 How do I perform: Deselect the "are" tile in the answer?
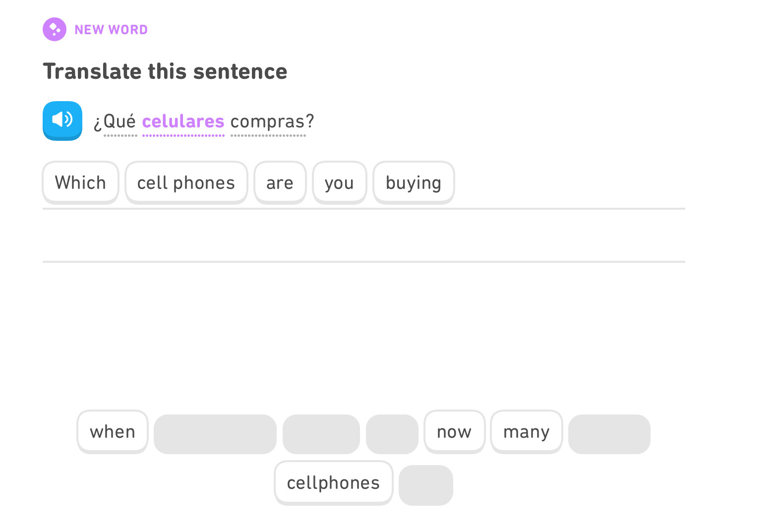click(280, 182)
